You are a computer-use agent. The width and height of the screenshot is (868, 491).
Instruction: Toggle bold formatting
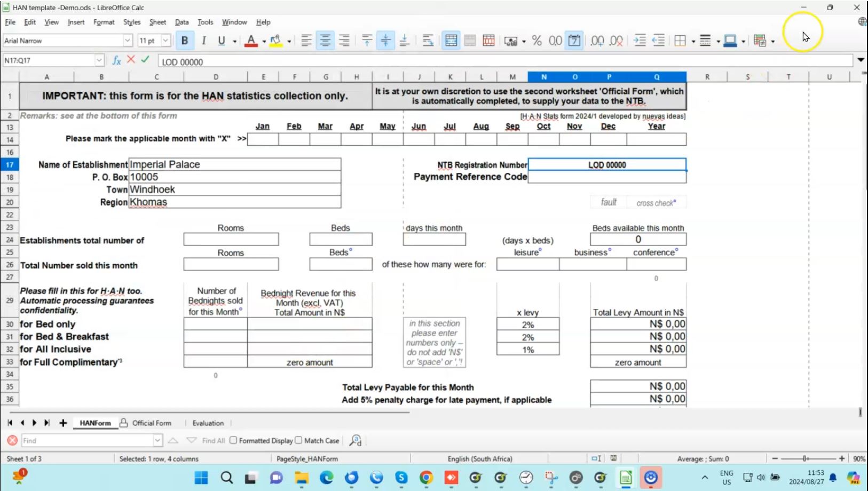click(184, 40)
